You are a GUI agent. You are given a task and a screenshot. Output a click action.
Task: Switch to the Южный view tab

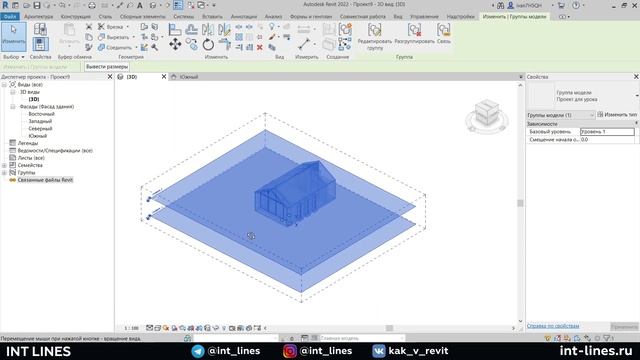point(189,77)
